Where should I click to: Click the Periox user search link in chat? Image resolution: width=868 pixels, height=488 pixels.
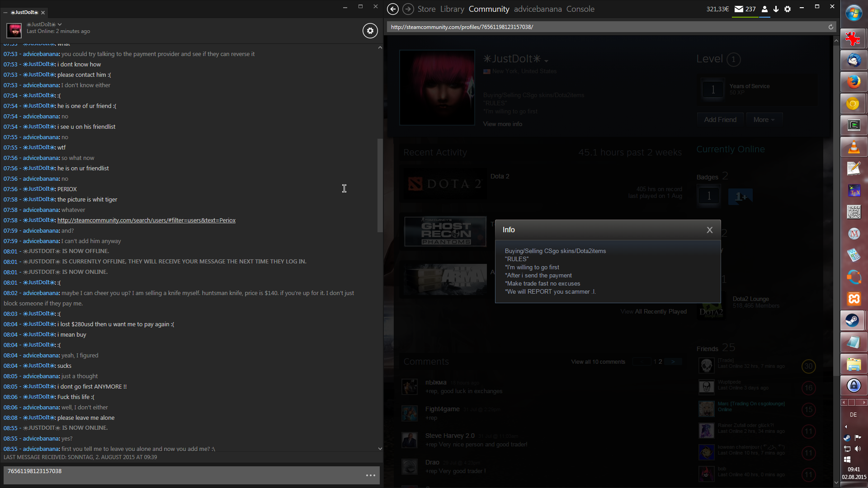coord(146,221)
